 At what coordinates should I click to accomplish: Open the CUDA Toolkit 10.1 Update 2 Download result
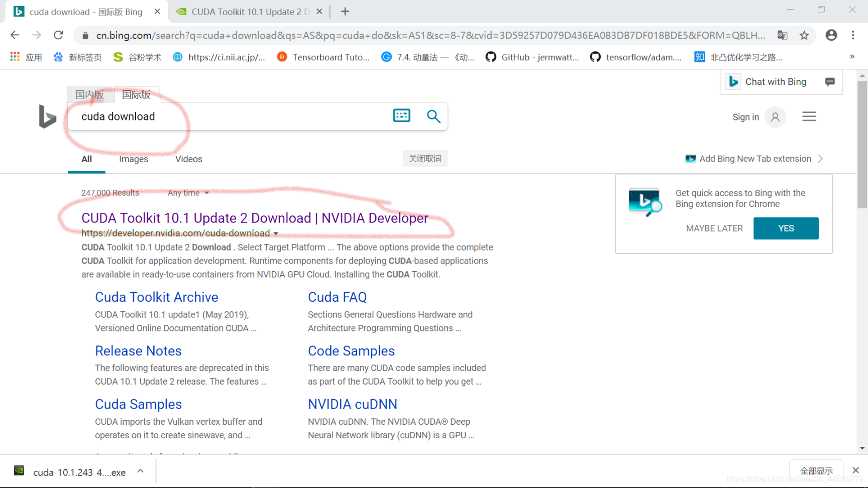(x=255, y=218)
